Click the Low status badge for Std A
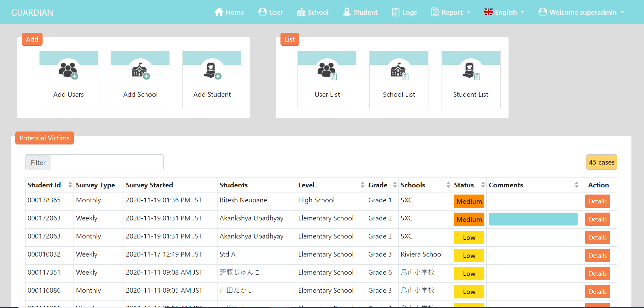644x308 pixels. (469, 256)
